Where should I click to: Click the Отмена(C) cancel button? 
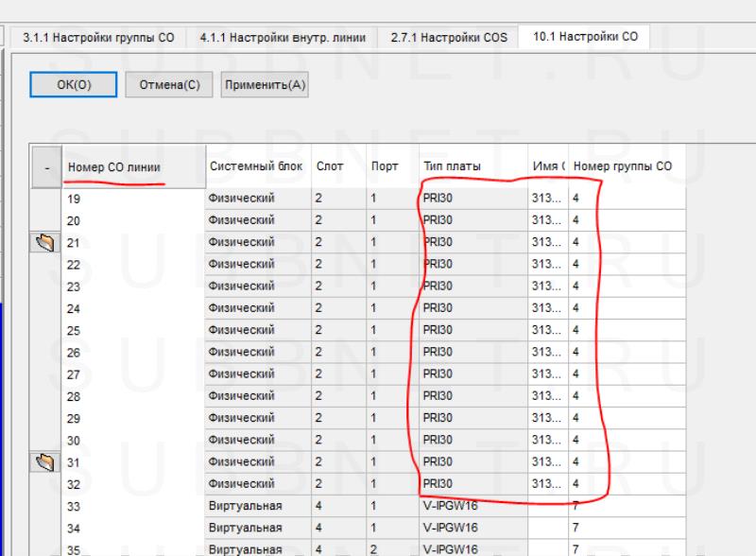click(169, 84)
